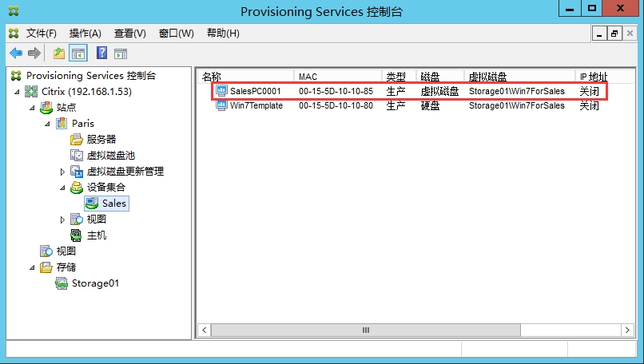
Task: Click the 虚拟磁盘池 disk icon
Action: coord(77,156)
